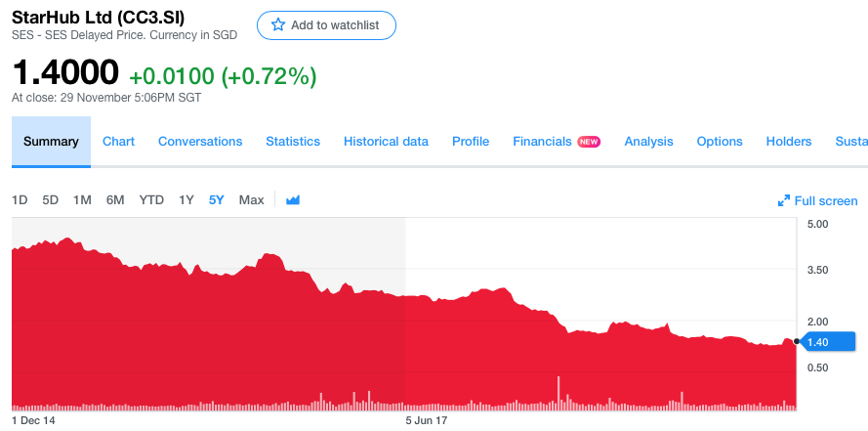
Task: Click the NEW badge next to Financials
Action: click(x=589, y=142)
